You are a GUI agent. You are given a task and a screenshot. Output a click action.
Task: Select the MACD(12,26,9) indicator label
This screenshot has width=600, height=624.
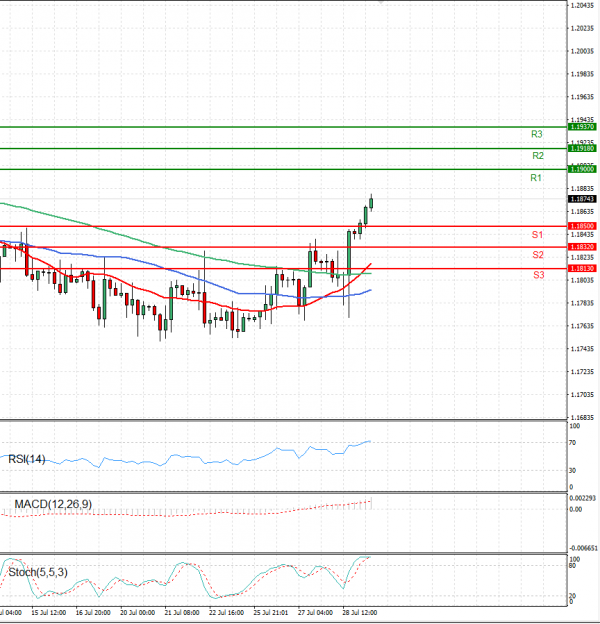[48, 502]
